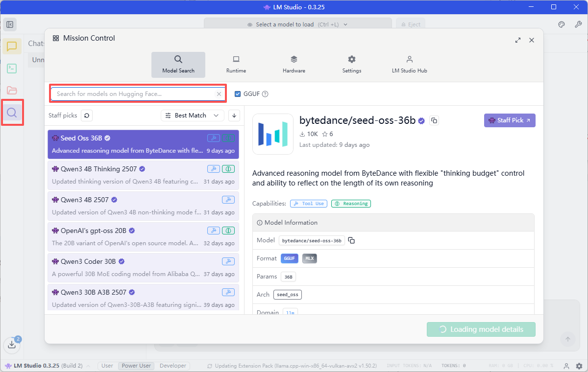588x372 pixels.
Task: Click the Reasoning capability badge
Action: pyautogui.click(x=351, y=204)
